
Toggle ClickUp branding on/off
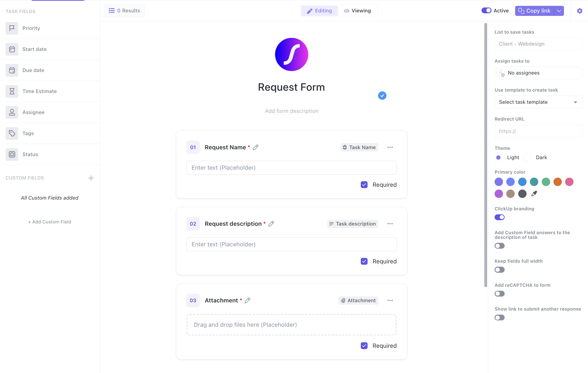click(x=499, y=217)
